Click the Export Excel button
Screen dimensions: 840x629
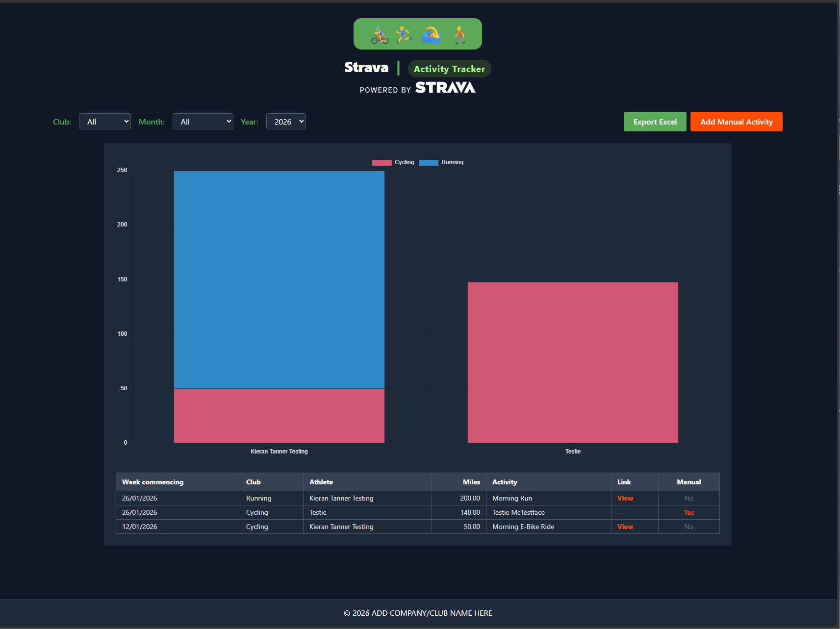point(655,122)
